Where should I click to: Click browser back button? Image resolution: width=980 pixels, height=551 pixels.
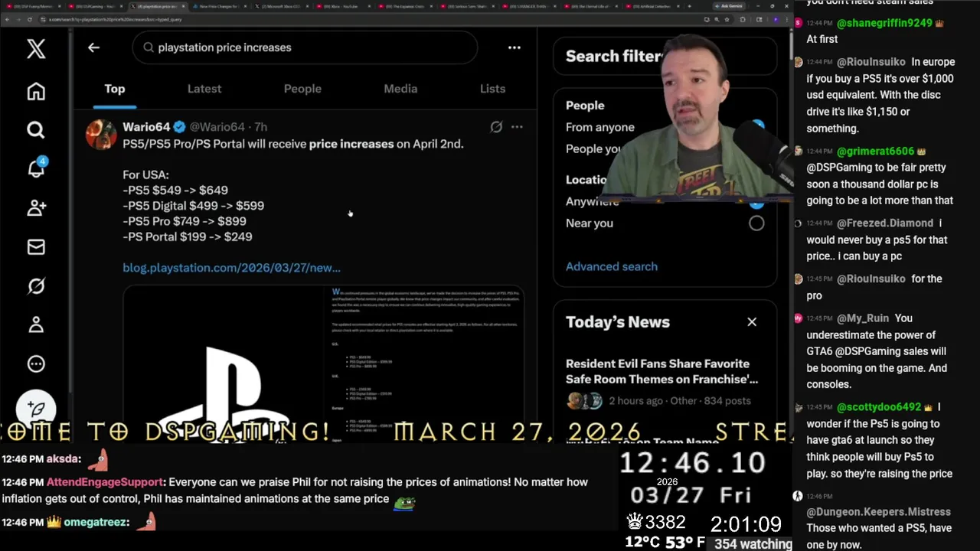8,18
